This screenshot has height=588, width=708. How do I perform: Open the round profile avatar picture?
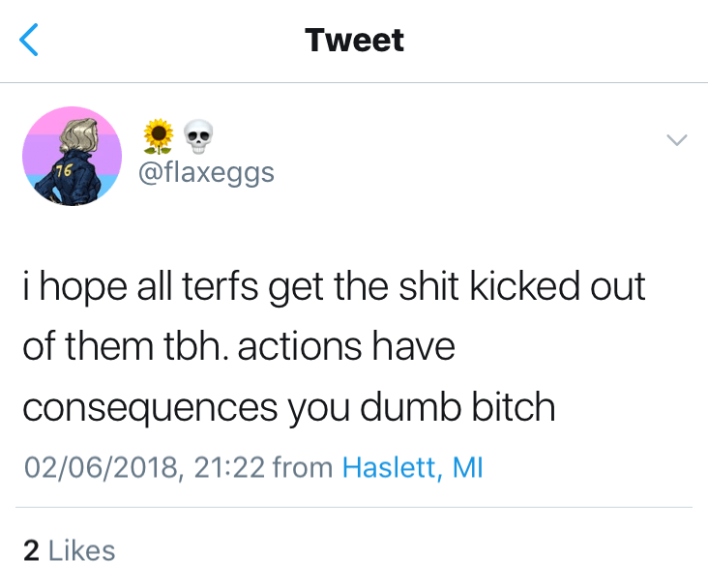pos(72,155)
